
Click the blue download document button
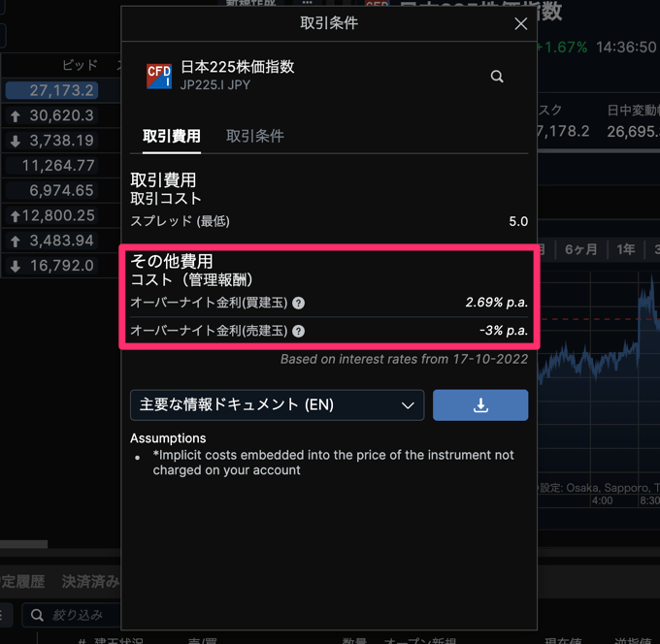(x=480, y=404)
